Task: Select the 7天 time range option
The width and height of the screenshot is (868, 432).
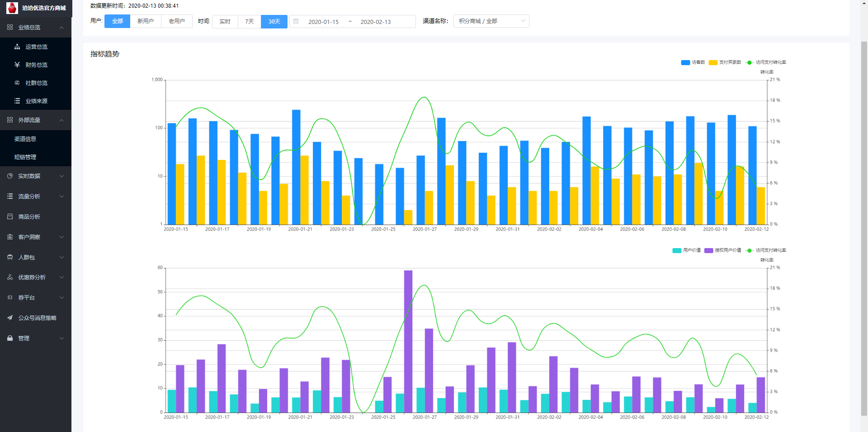Action: click(x=250, y=21)
